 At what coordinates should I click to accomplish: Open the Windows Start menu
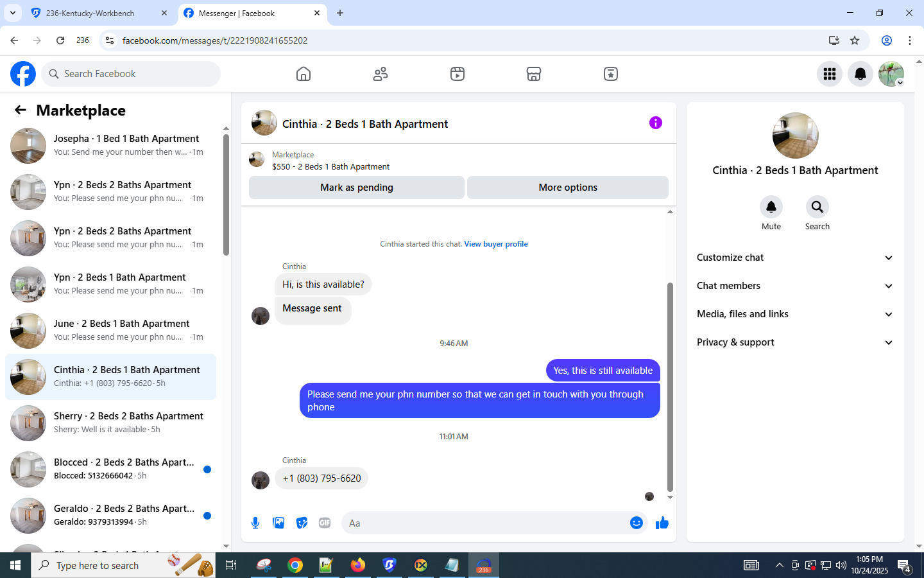click(15, 565)
